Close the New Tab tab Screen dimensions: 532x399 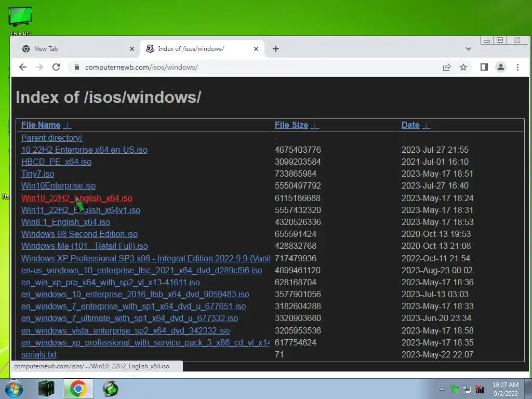132,49
